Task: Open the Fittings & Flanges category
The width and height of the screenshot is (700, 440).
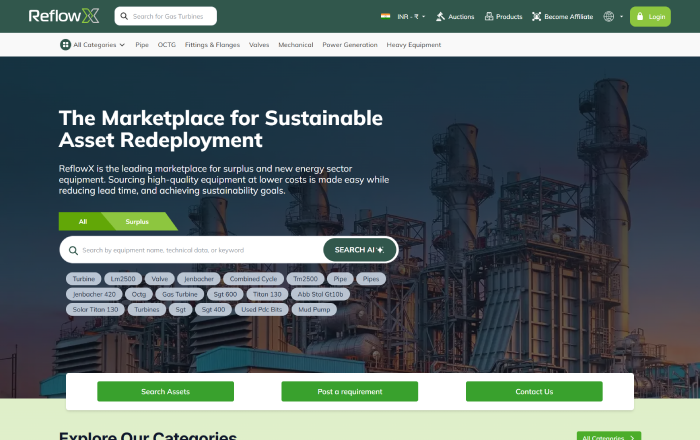Action: coord(212,45)
